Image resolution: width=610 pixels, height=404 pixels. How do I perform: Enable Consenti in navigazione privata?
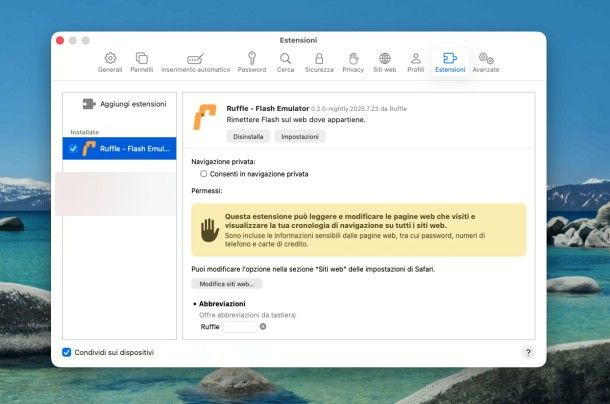[203, 174]
